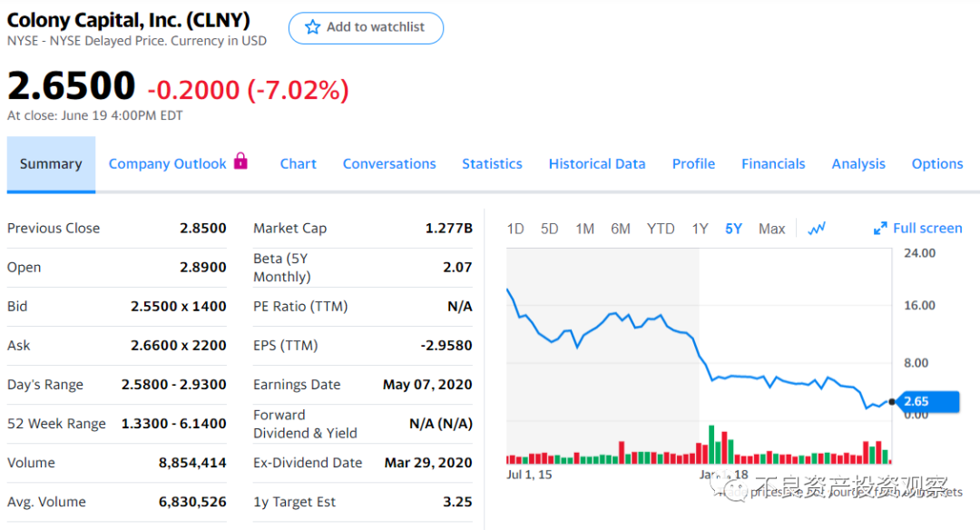Click the NYSE Delayed Price subtitle
Screen dimensions: 980x530
tap(137, 41)
